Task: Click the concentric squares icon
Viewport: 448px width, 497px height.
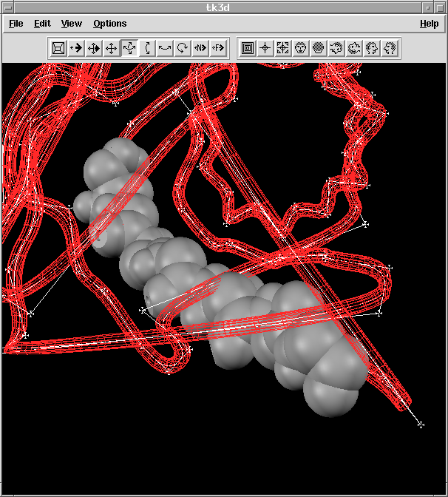Action: pyautogui.click(x=248, y=48)
